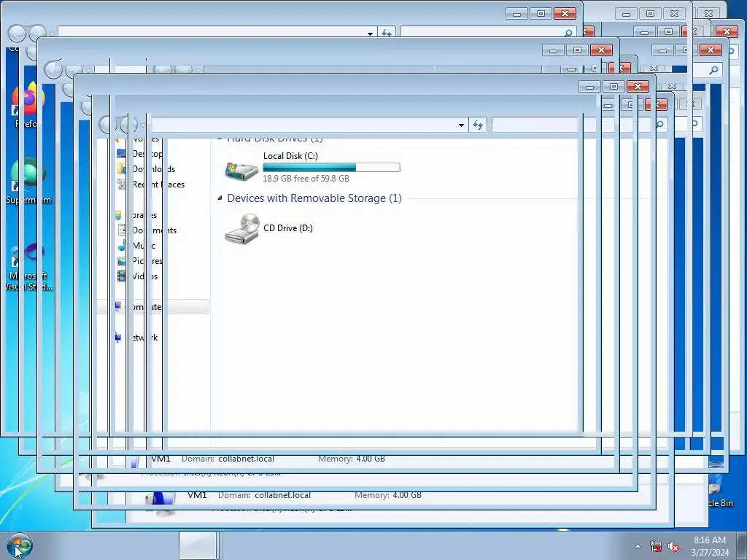Open the Windows Start menu orb
The width and height of the screenshot is (747, 560).
pos(19,545)
